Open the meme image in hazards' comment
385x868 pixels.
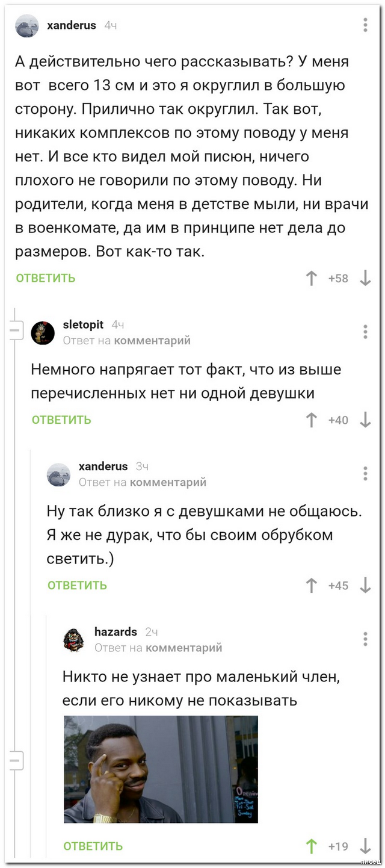pyautogui.click(x=161, y=769)
